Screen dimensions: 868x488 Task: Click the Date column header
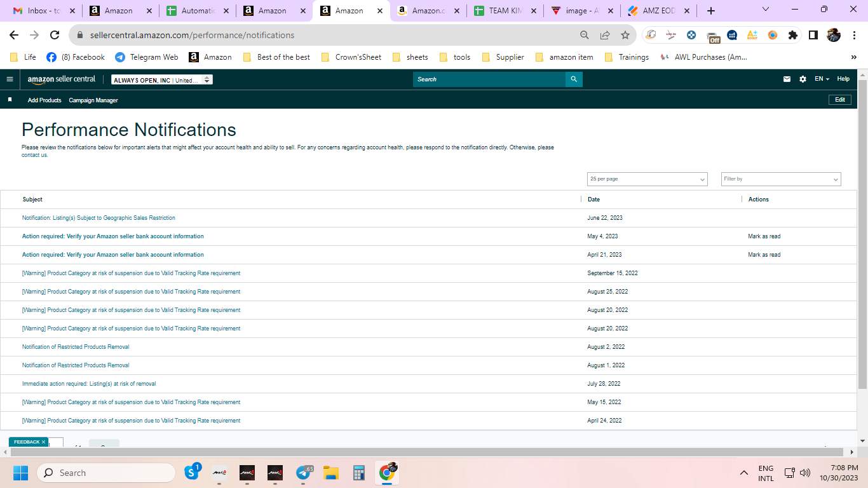click(x=593, y=200)
